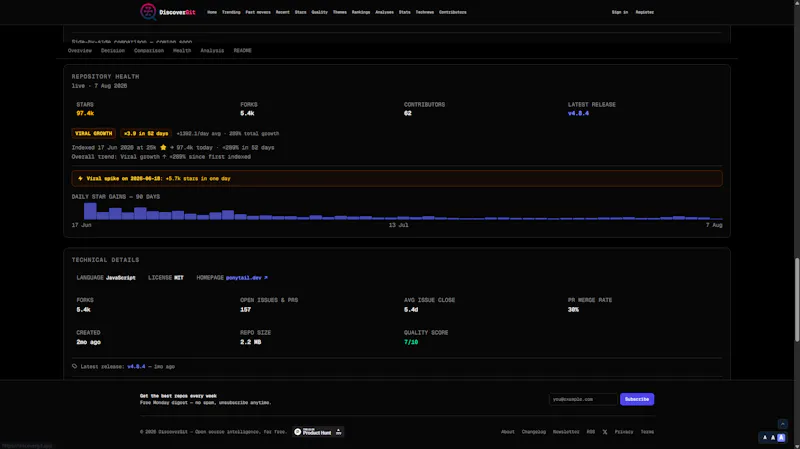Viewport: 800px width, 449px height.
Task: Open the RSS footer link
Action: coord(591,432)
